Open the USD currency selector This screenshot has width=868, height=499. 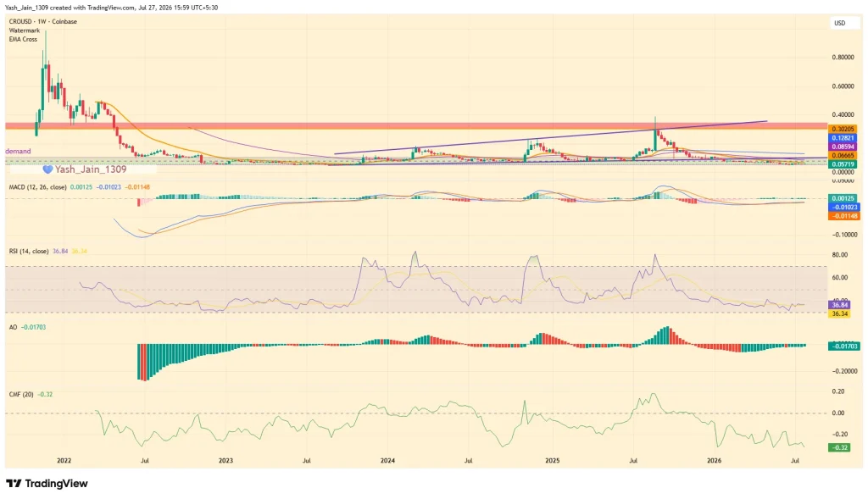coord(840,23)
